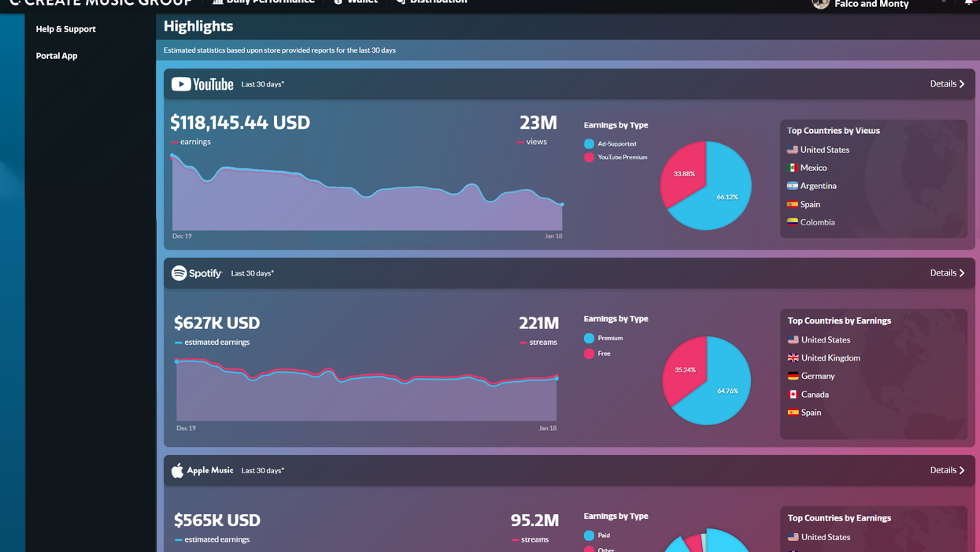Click the Apple Music logo icon
980x552 pixels.
(x=178, y=470)
